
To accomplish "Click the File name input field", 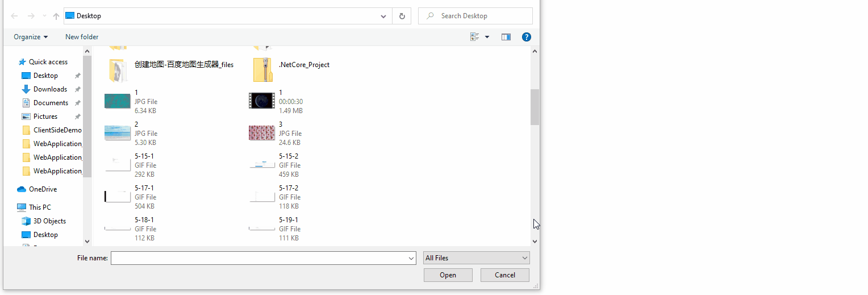I will point(259,258).
